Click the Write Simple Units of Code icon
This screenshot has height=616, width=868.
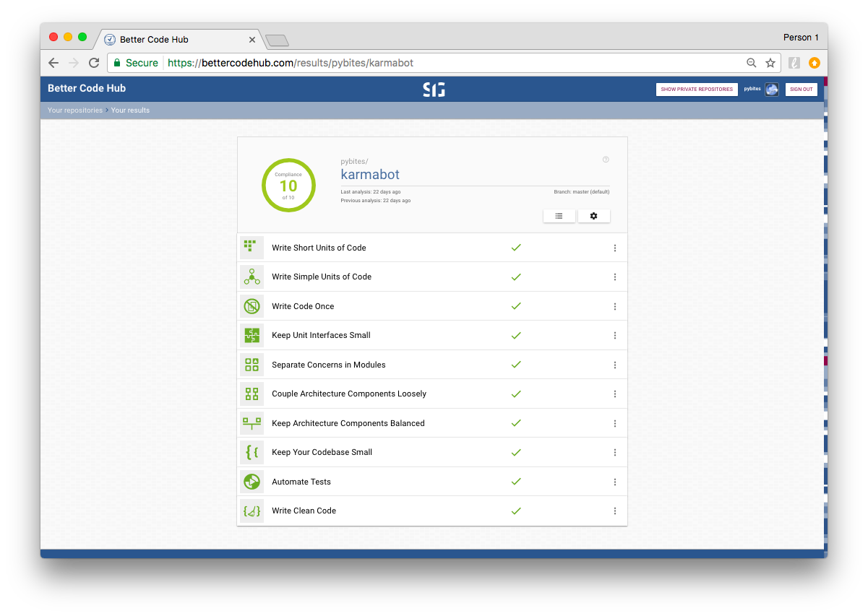(x=251, y=277)
